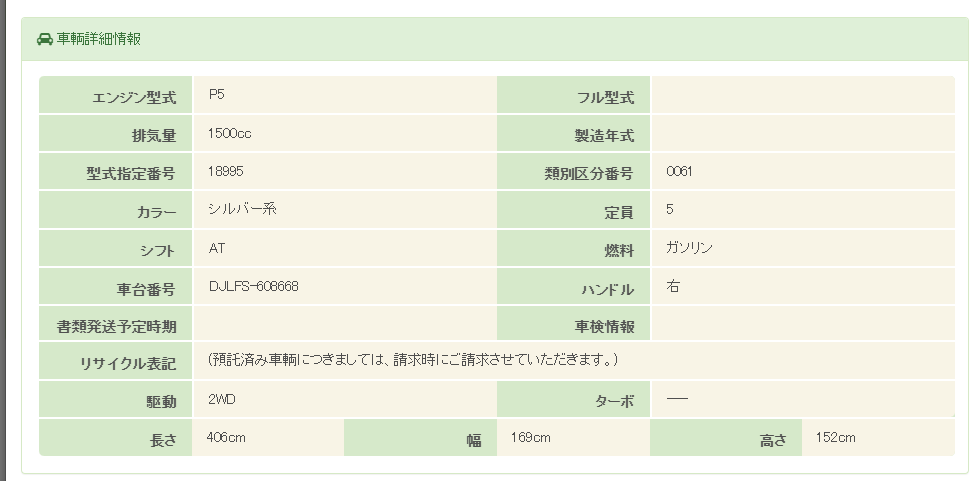979x481 pixels.
Task: Select the 型式指定番号 value 18995
Action: click(x=226, y=171)
